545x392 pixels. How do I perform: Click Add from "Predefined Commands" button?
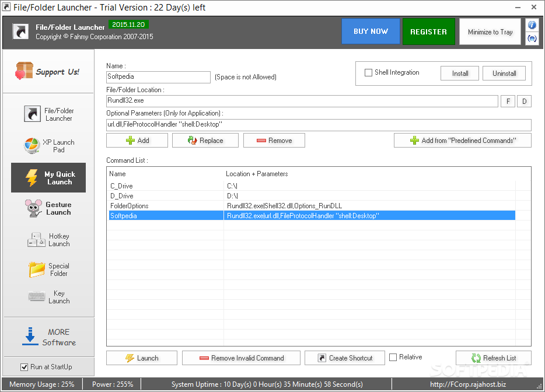pos(463,141)
